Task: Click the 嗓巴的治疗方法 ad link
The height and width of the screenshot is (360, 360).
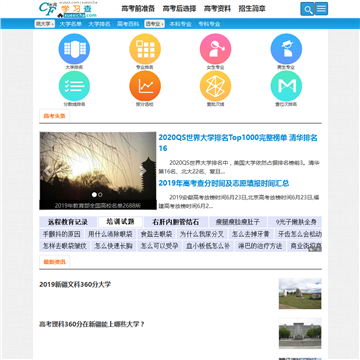Action: click(261, 246)
